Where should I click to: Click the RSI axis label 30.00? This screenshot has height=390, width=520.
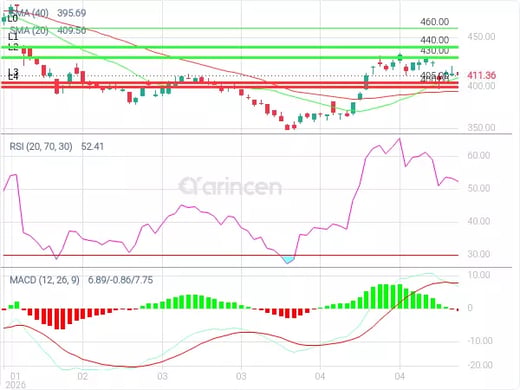[x=479, y=254]
